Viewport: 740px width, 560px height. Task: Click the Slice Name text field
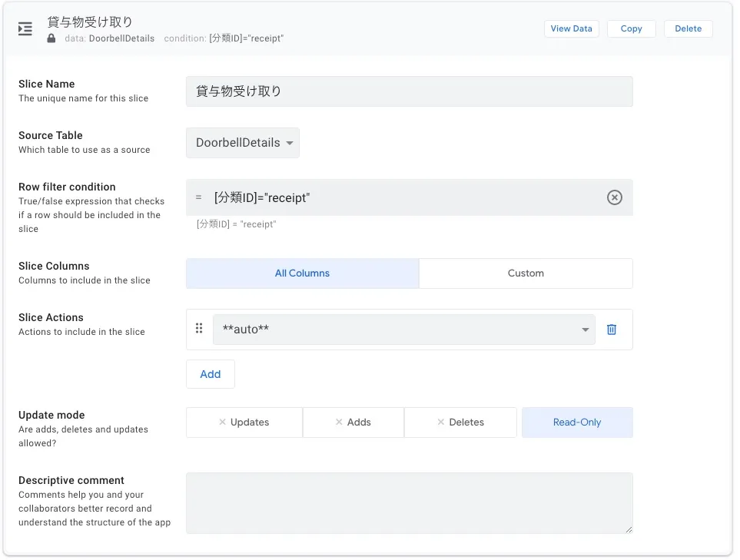tap(409, 91)
